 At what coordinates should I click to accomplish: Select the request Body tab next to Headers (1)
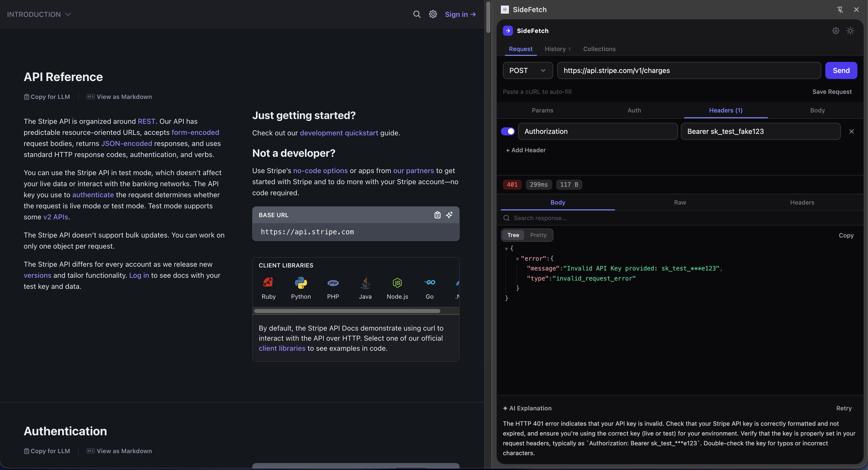pyautogui.click(x=817, y=110)
